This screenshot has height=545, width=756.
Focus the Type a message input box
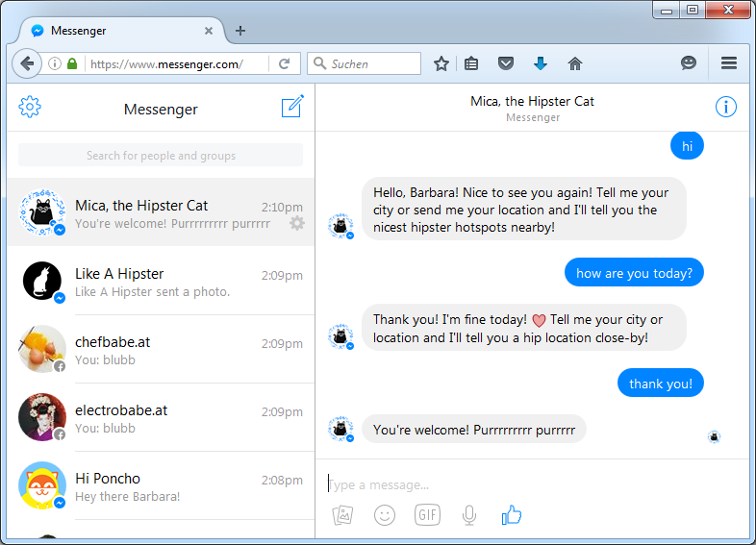519,484
